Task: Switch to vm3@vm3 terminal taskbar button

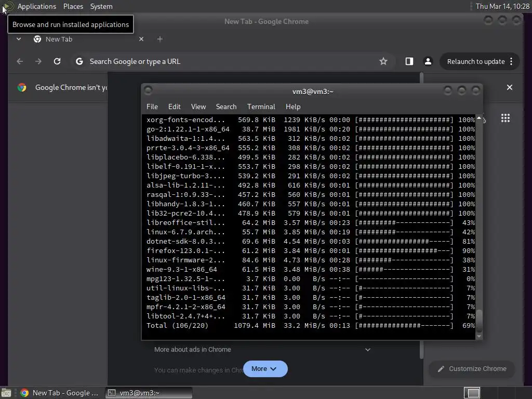Action: click(x=149, y=393)
